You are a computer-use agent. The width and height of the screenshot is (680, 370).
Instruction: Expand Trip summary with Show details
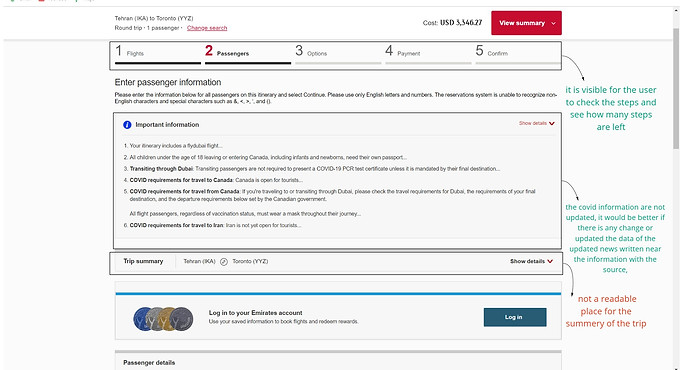pyautogui.click(x=531, y=261)
